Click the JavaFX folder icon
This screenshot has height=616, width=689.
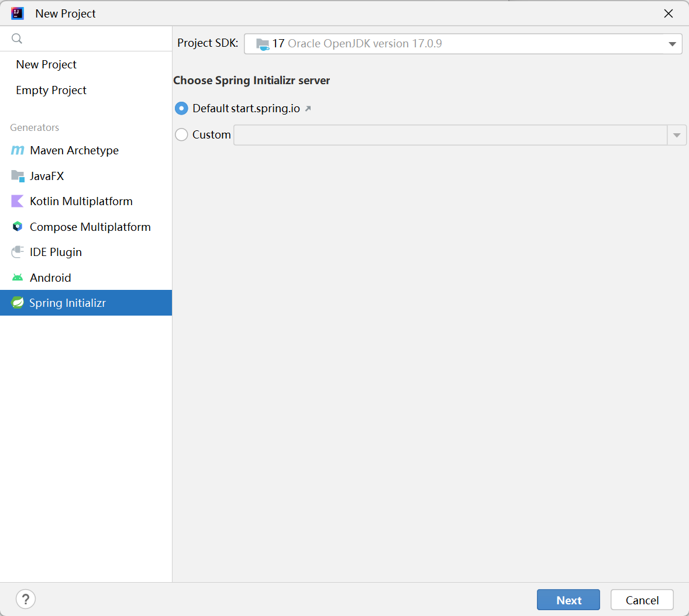[x=18, y=176]
